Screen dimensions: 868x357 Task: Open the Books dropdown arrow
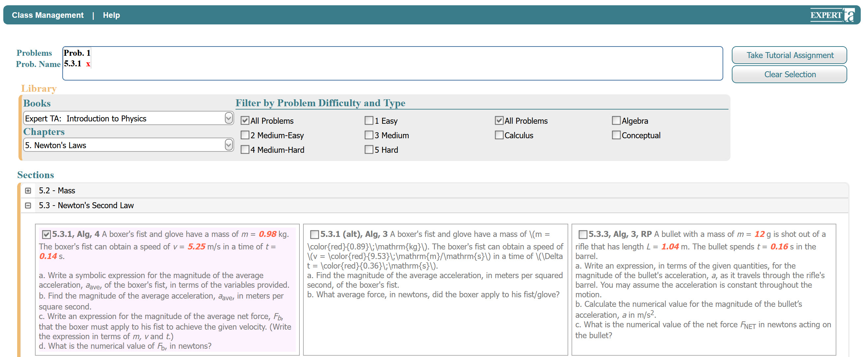point(229,118)
